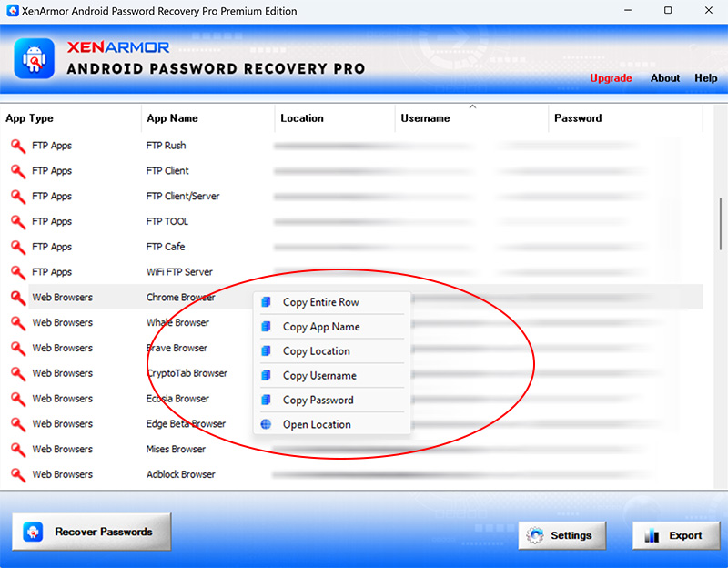This screenshot has width=728, height=568.
Task: Click the icon beside Copy Username
Action: pos(266,375)
